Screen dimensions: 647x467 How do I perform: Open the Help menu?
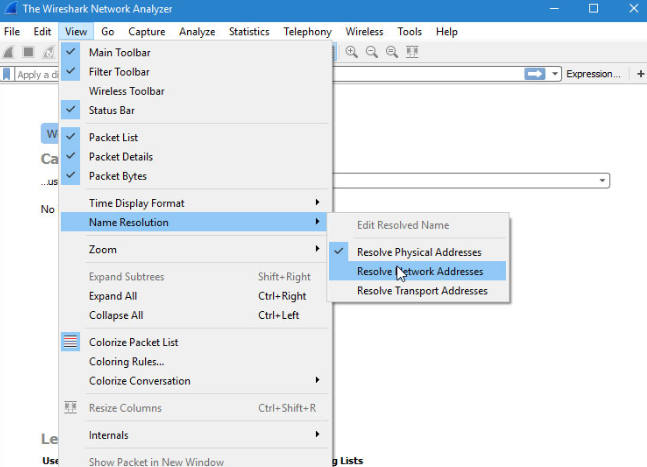pyautogui.click(x=446, y=32)
